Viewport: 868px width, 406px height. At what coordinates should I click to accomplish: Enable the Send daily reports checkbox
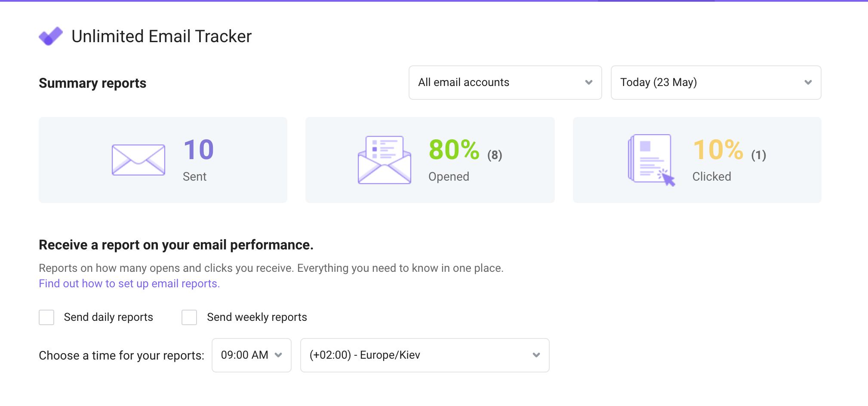[x=46, y=317]
